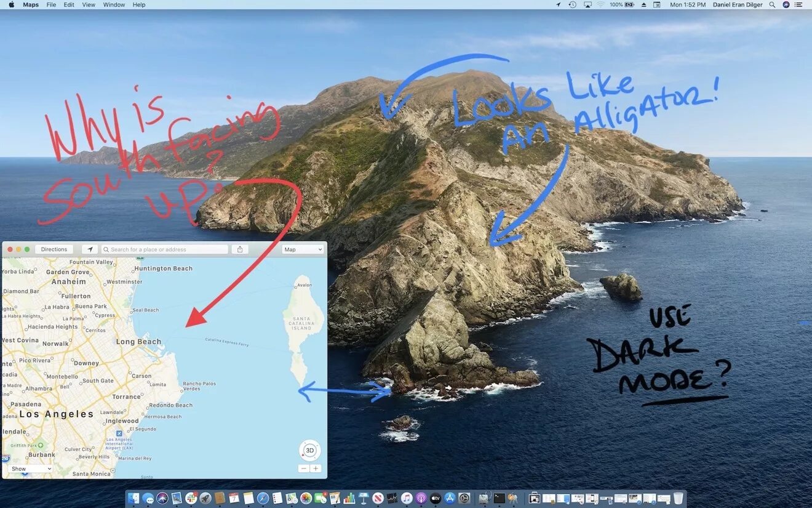812x508 pixels.
Task: Open Maps from the Dock
Action: pyautogui.click(x=292, y=498)
